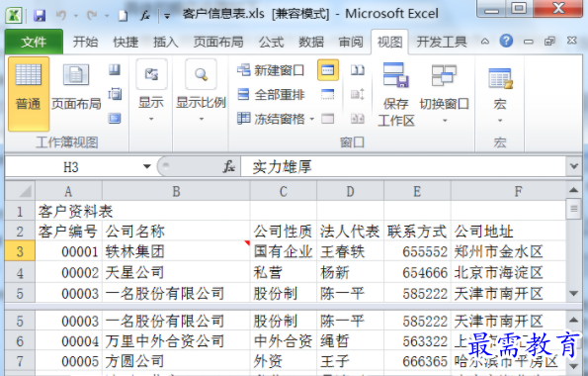Open Page Break Preview small icon
This screenshot has width=588, height=376.
pyautogui.click(x=115, y=69)
